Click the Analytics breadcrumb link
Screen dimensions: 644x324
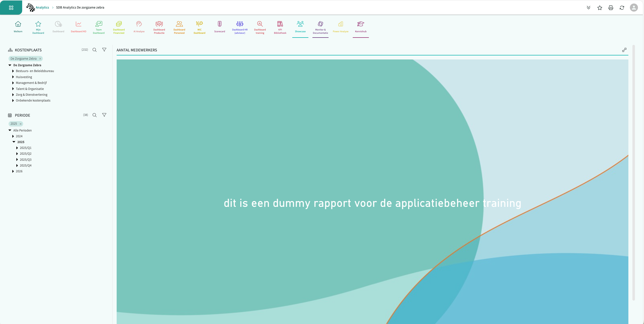click(x=42, y=8)
